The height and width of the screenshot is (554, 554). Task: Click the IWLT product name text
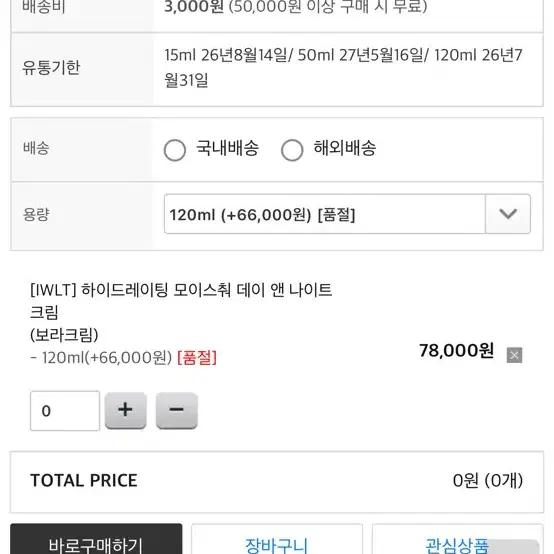(181, 301)
